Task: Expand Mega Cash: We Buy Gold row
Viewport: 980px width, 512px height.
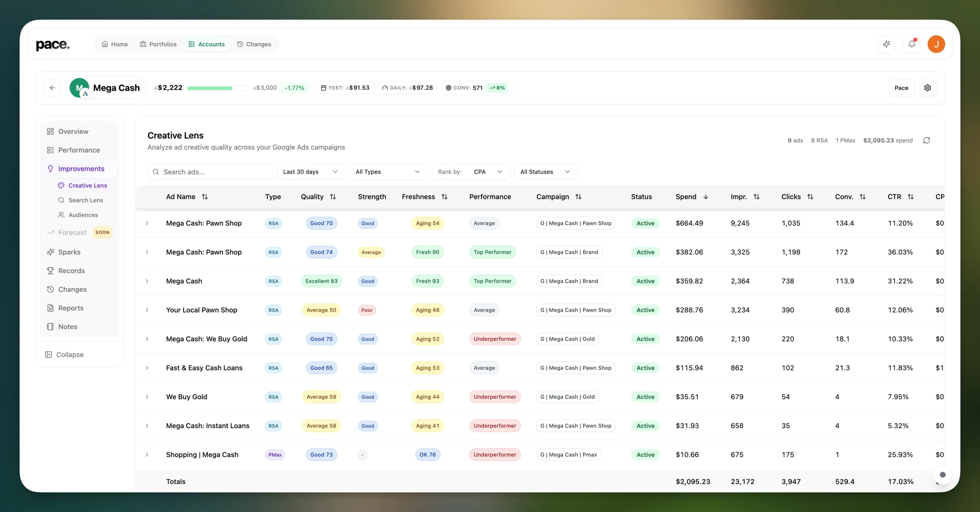Action: (x=147, y=339)
